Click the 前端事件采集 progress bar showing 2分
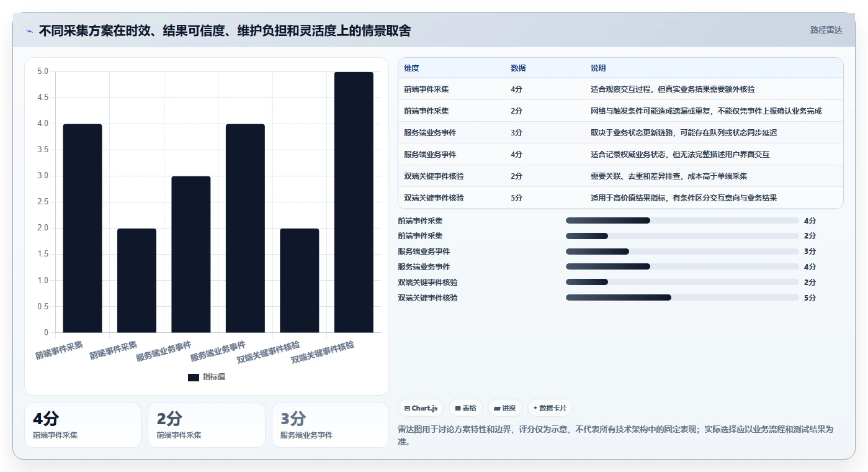 tap(682, 236)
